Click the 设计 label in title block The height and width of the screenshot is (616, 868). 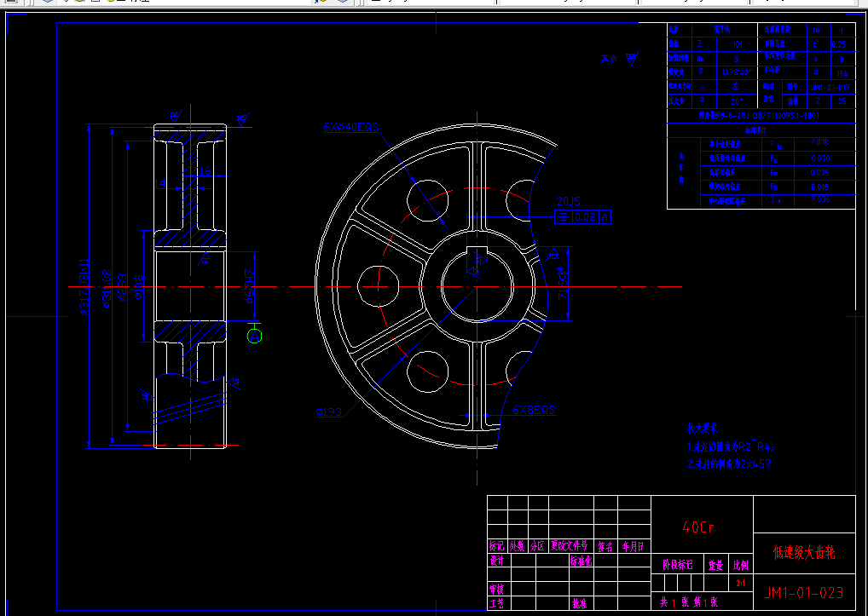click(x=496, y=561)
